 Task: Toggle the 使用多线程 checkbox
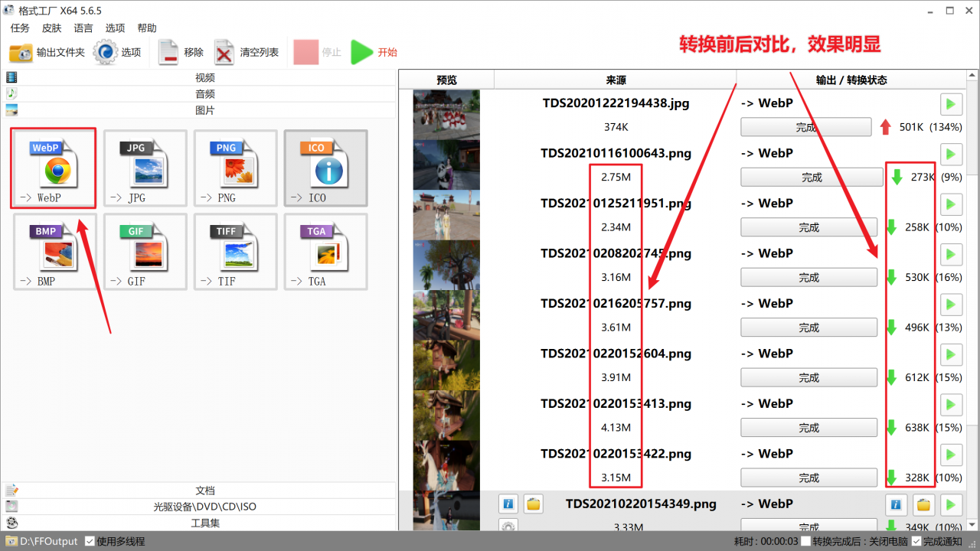coord(90,541)
